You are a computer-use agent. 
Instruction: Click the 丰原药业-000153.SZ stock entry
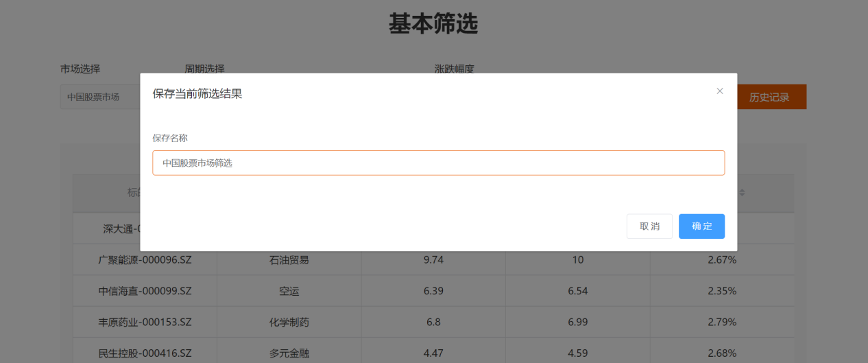coord(145,322)
